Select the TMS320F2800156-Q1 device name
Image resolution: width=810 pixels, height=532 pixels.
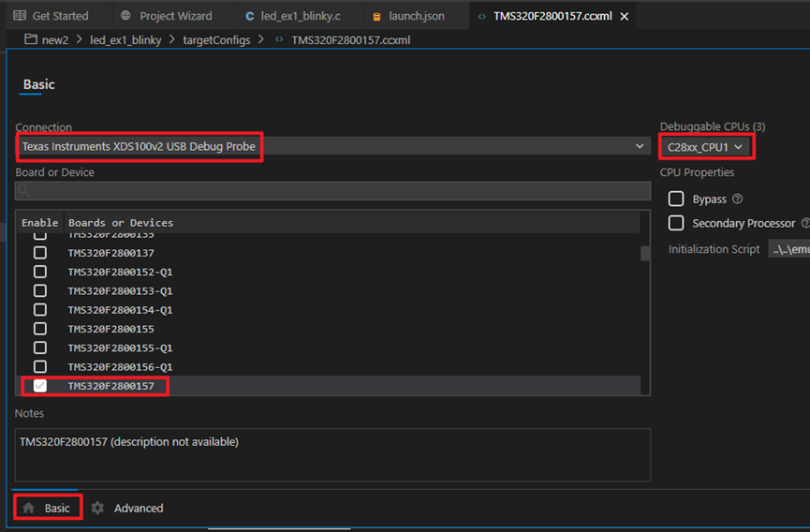[121, 367]
